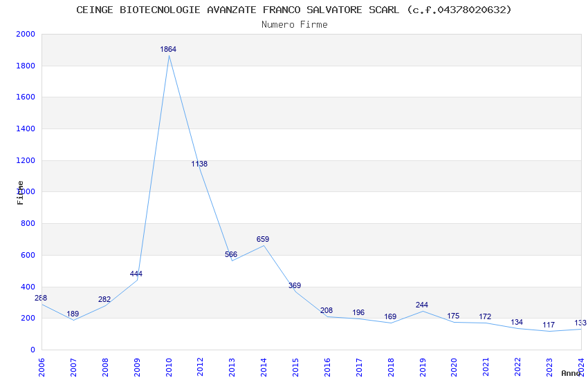Select the 1138 data label
The width and height of the screenshot is (588, 380).
[x=199, y=164]
